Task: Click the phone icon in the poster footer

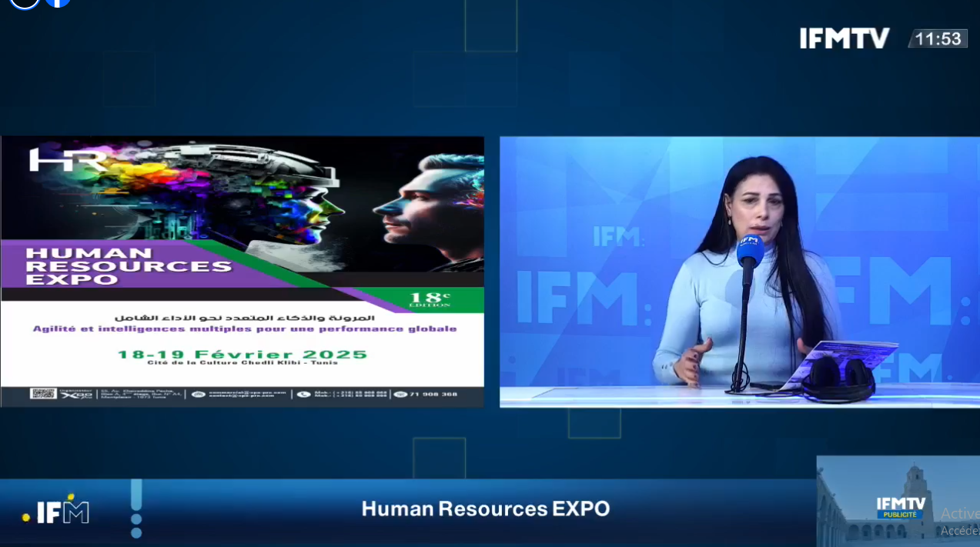Action: [x=303, y=394]
